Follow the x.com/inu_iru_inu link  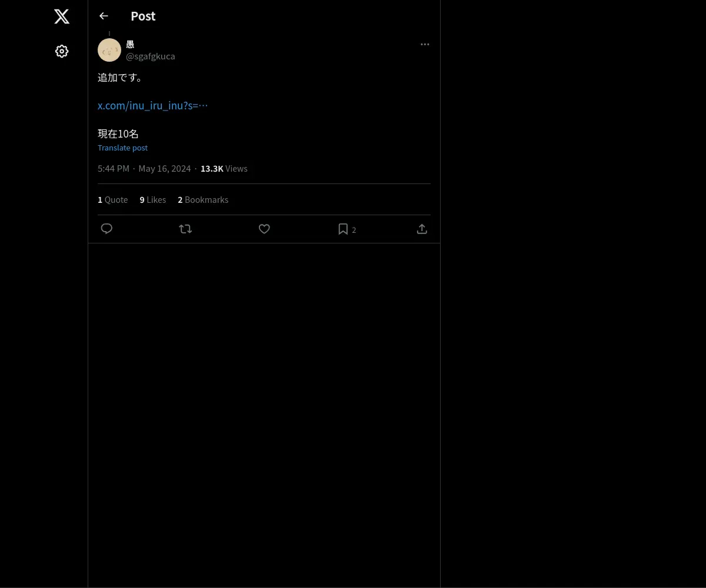[x=153, y=105]
